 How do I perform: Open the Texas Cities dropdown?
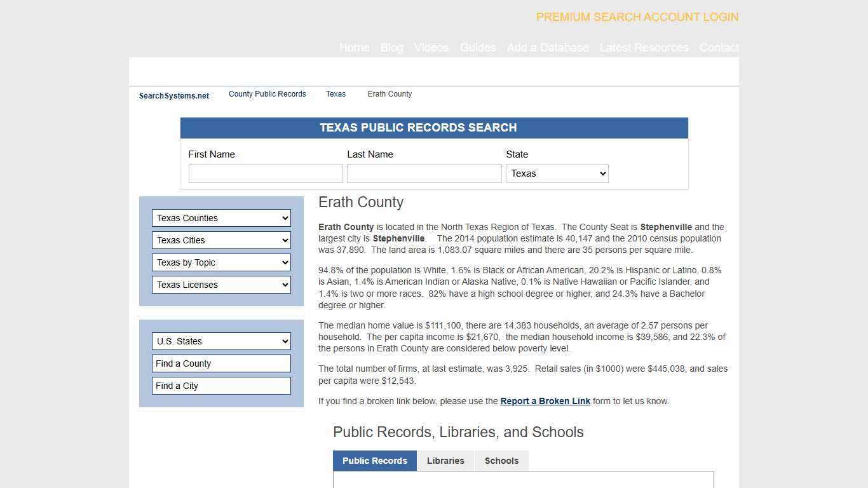(221, 240)
